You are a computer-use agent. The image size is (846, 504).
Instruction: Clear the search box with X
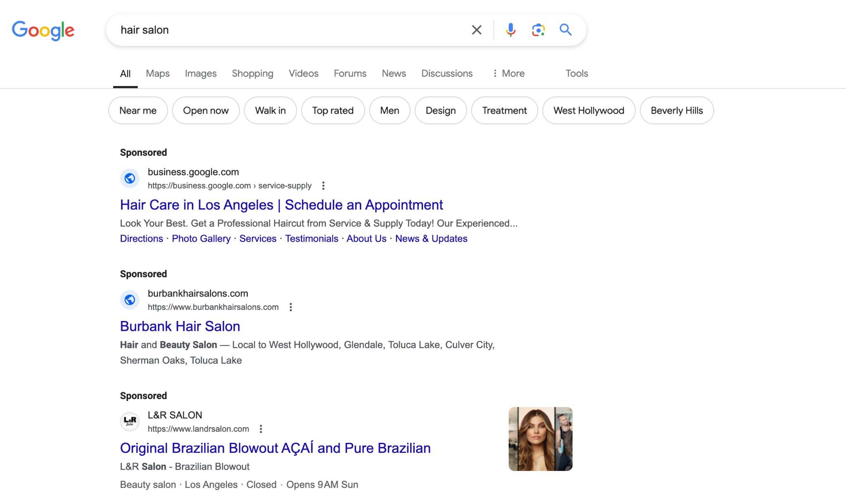tap(477, 30)
